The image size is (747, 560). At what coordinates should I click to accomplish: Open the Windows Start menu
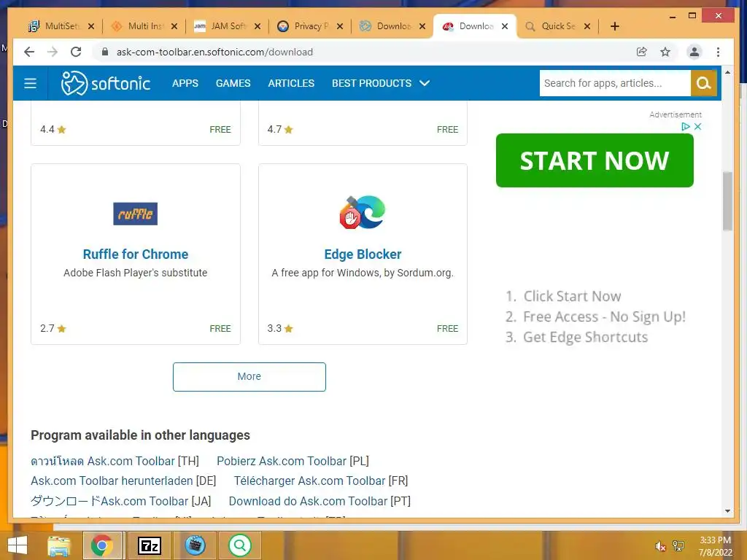tap(18, 545)
